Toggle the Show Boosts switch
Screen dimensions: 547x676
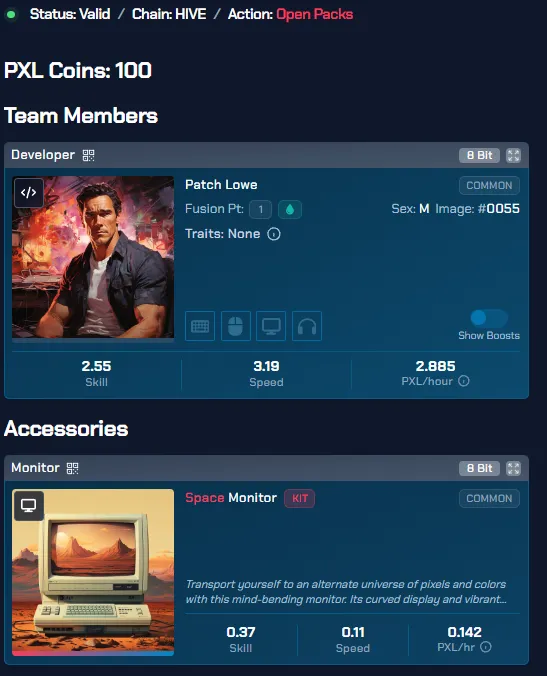(489, 318)
